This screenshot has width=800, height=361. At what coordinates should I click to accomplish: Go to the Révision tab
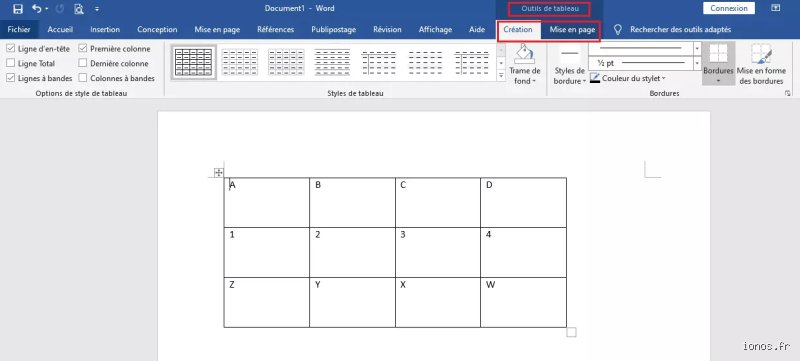click(387, 30)
